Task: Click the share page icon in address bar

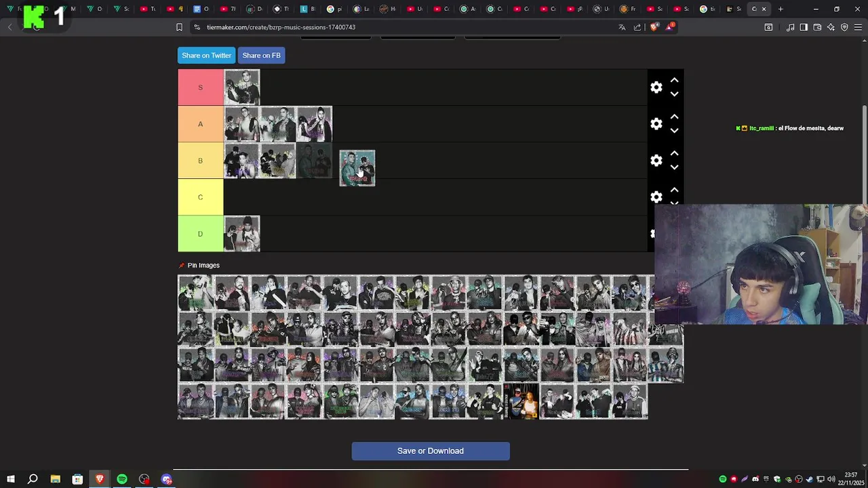Action: (637, 27)
